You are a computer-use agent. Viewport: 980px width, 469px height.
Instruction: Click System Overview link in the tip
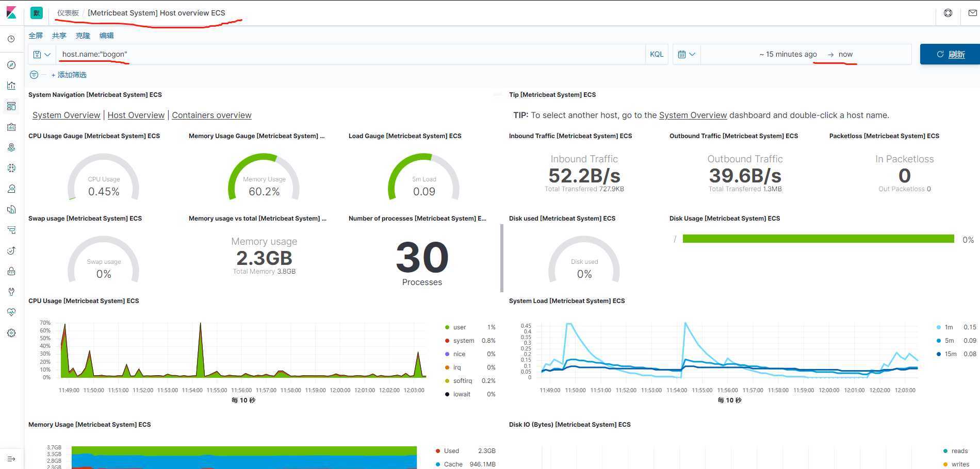[x=693, y=115]
